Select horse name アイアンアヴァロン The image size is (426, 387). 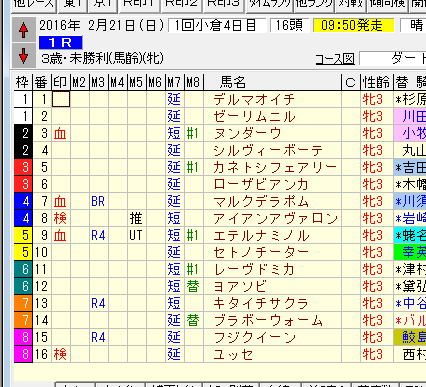(x=275, y=218)
